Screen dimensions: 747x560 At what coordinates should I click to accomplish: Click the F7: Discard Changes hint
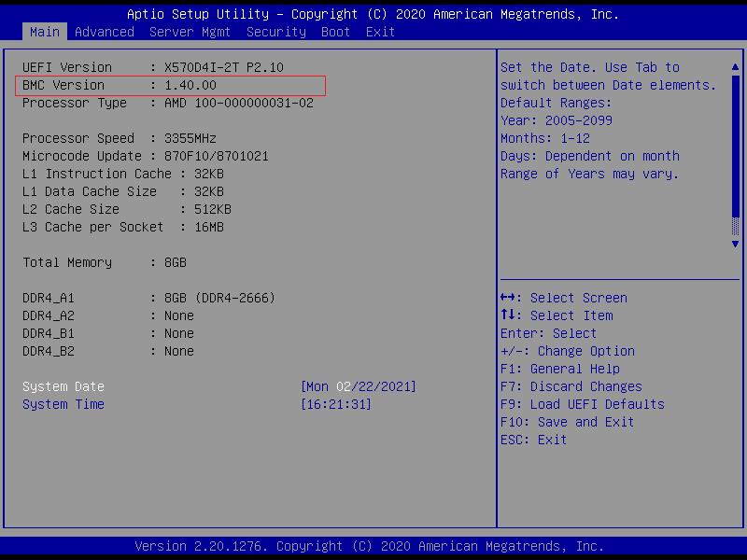pos(571,386)
